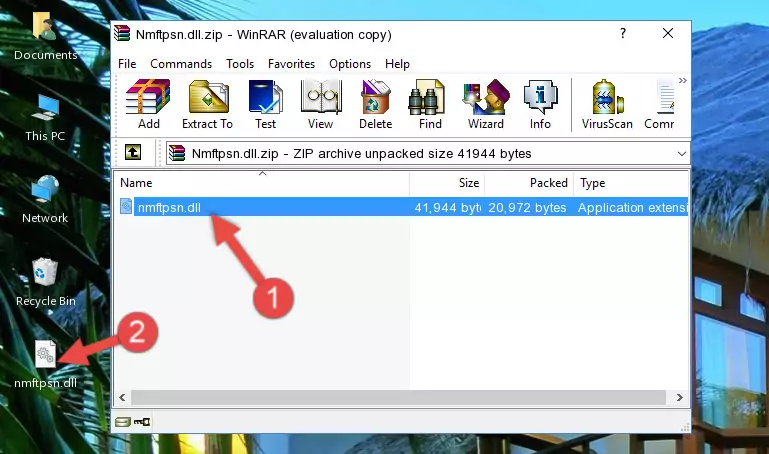Select the Documents desktop icon
Screen dimensions: 769x454
click(45, 36)
